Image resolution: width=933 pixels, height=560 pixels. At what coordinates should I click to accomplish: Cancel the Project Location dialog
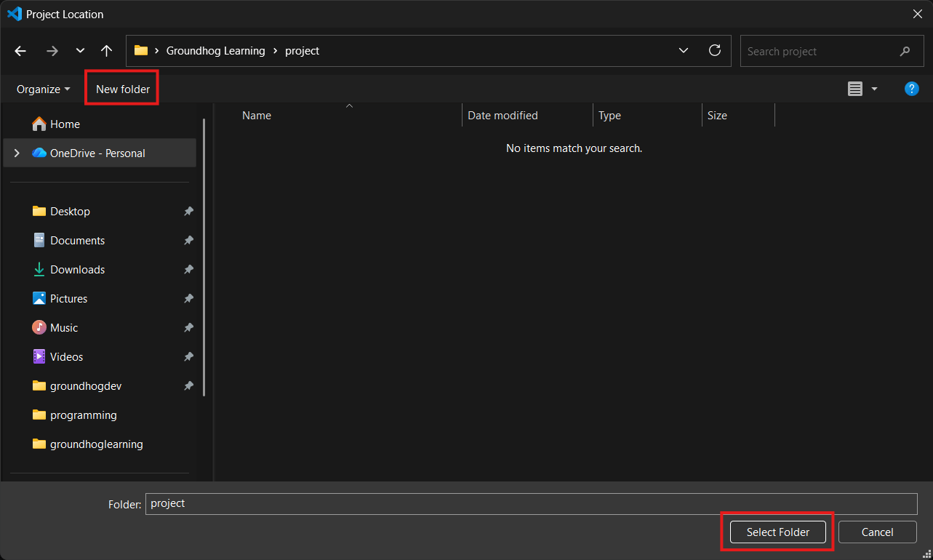(877, 532)
